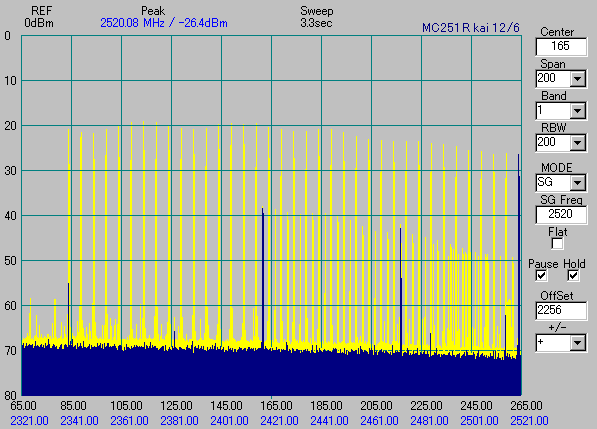597x429 pixels.
Task: Click the RBW value field showing 200
Action: point(553,143)
